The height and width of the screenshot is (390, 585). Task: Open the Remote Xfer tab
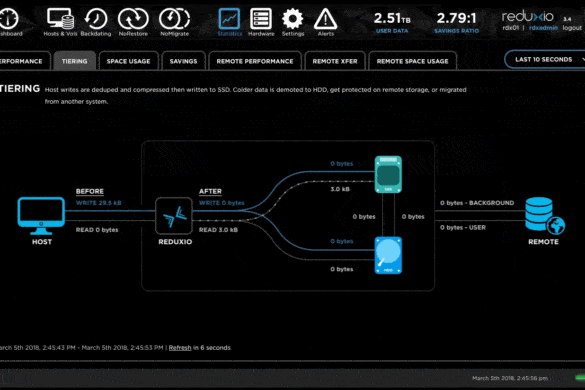click(335, 61)
